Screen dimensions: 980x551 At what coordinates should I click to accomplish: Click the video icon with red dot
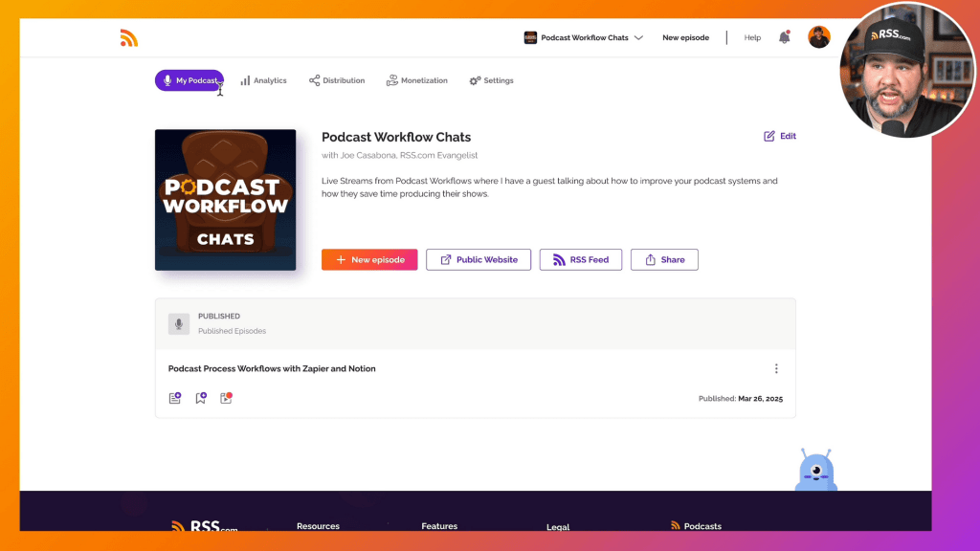227,398
